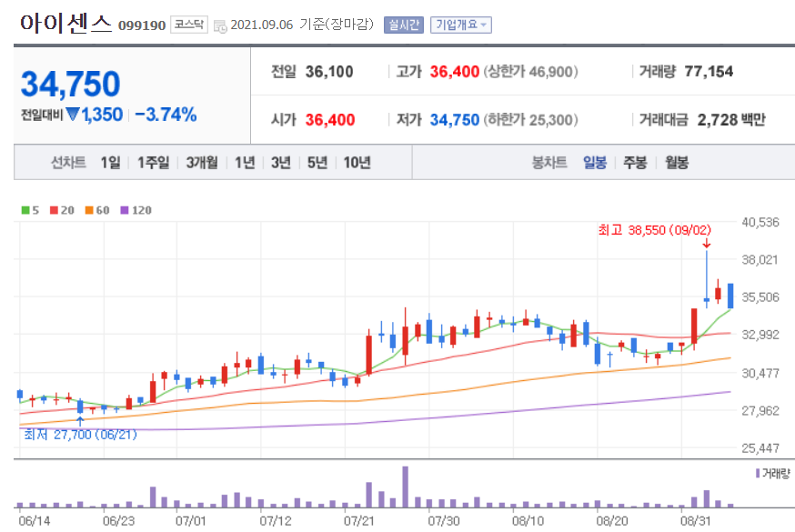This screenshot has width=795, height=532.
Task: Click the 저가 34,750 low price value
Action: tap(454, 120)
